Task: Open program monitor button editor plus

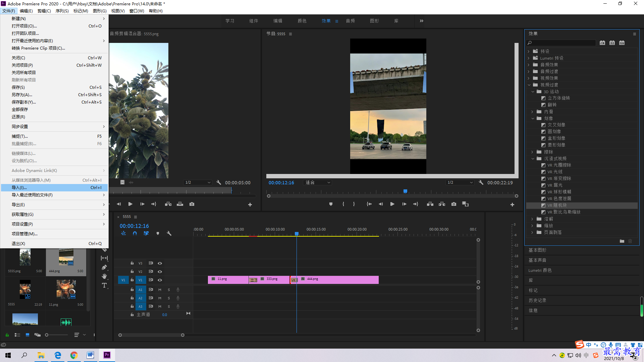Action: [x=512, y=204]
